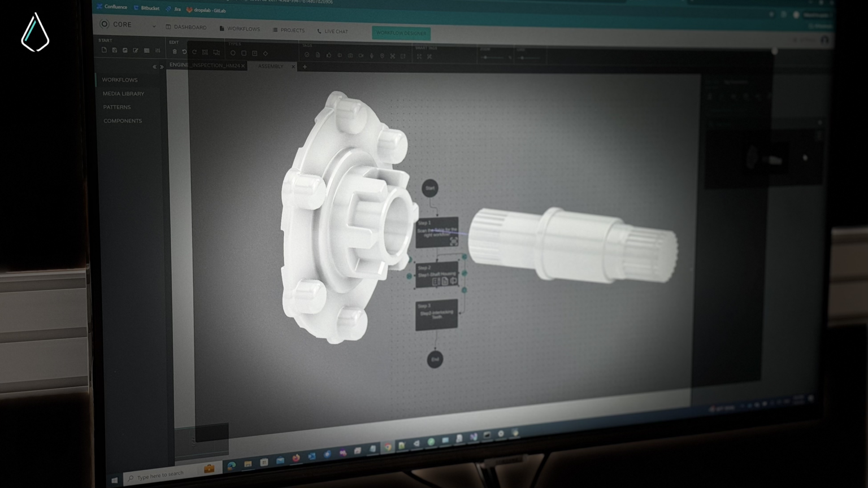Click the microphone tag icon
Screen dimensions: 868x488
coord(371,55)
